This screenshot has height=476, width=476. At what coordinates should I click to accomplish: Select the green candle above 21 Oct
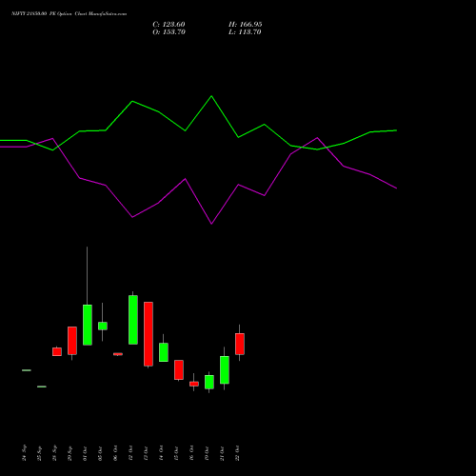(225, 369)
